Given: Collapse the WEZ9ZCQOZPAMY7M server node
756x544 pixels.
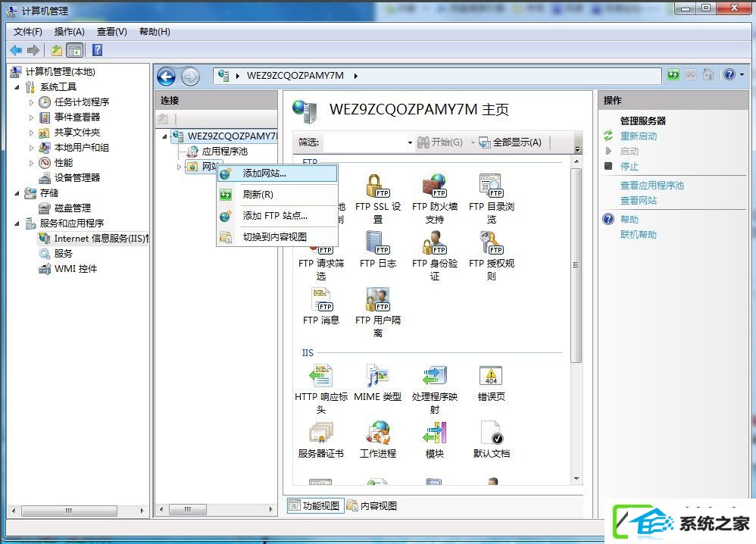Looking at the screenshot, I should (164, 136).
